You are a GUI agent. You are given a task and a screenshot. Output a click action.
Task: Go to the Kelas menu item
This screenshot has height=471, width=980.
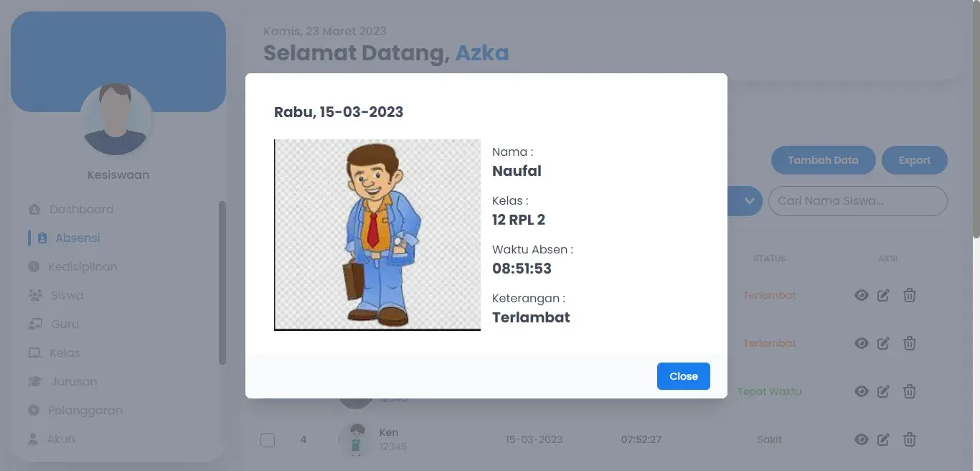pos(65,353)
